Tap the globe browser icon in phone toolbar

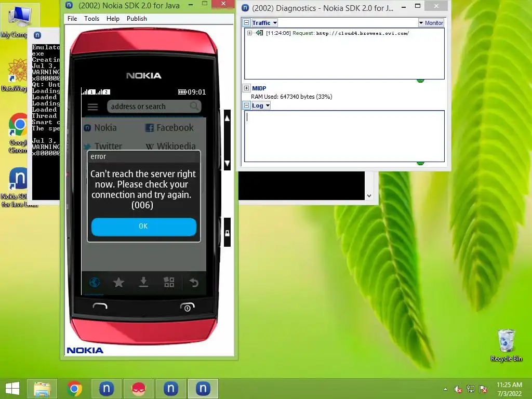[x=95, y=282]
